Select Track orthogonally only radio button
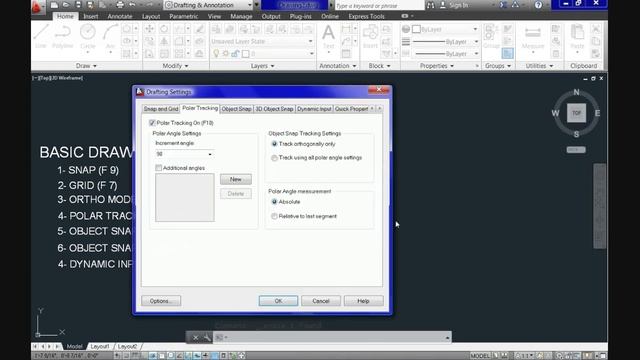This screenshot has width=640, height=360. [x=274, y=144]
